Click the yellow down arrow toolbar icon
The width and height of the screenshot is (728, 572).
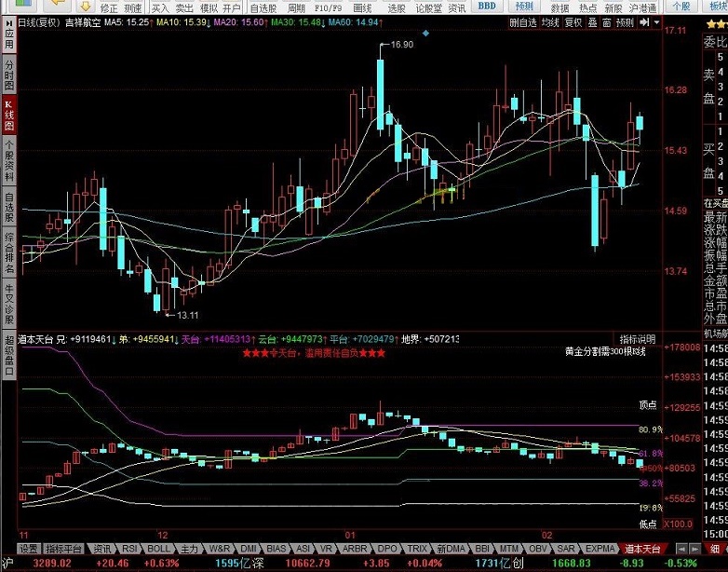click(86, 7)
